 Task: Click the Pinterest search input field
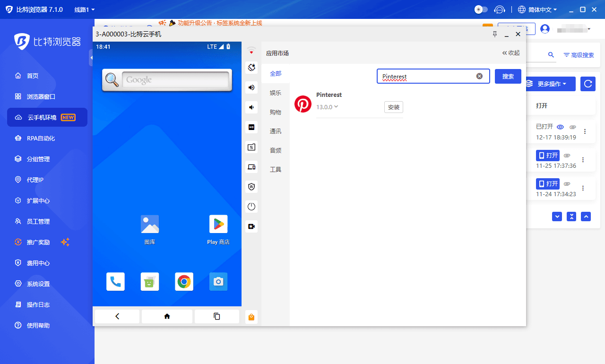pyautogui.click(x=425, y=76)
